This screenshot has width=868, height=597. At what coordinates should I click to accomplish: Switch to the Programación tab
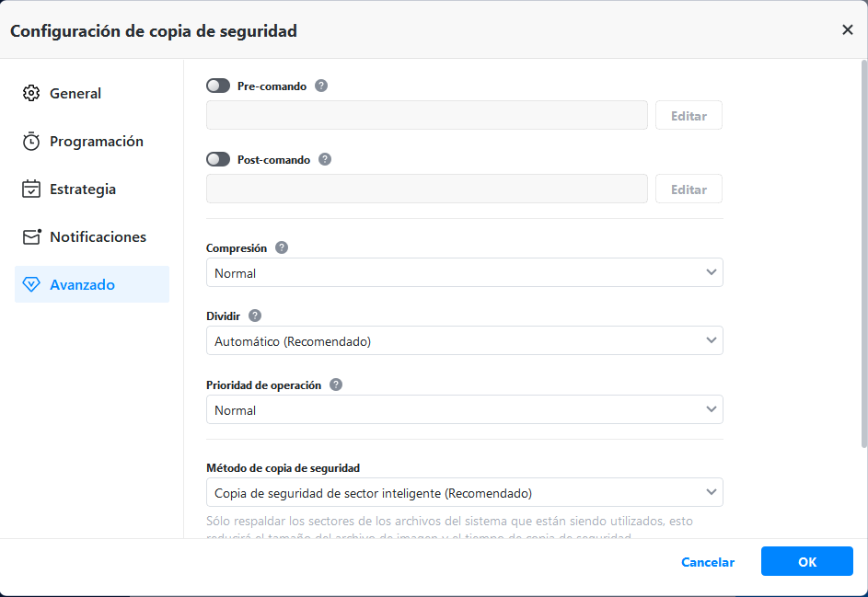click(x=96, y=142)
